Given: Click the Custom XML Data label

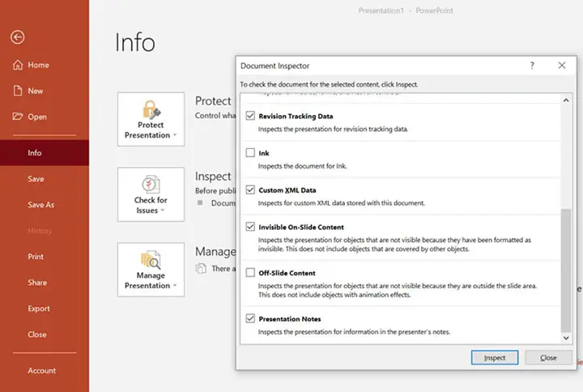Looking at the screenshot, I should pos(287,190).
